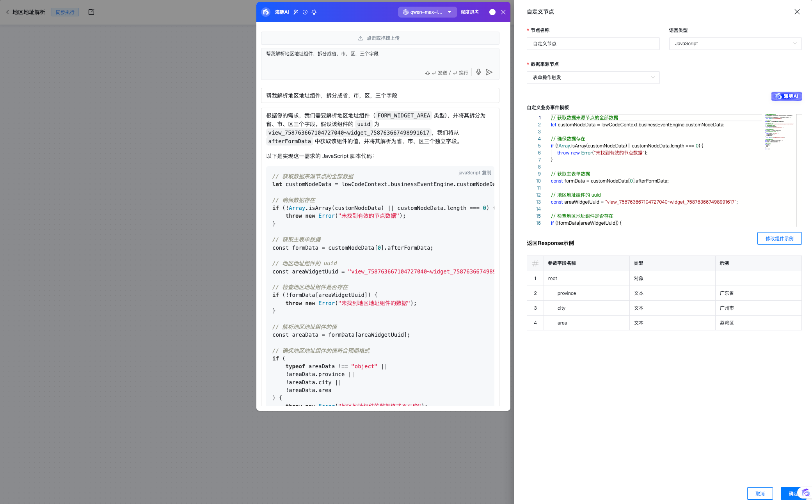
Task: Click the edit icon beside 同步执行
Action: 91,12
